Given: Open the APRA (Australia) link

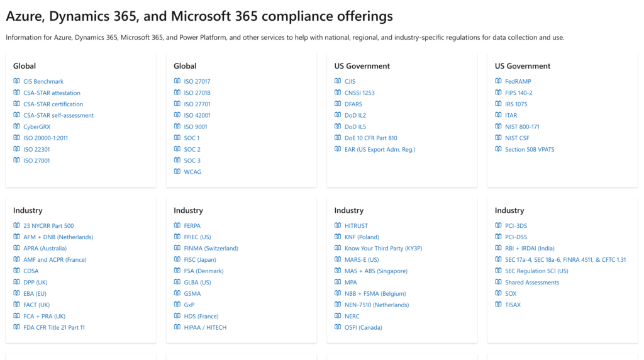Looking at the screenshot, I should (45, 248).
